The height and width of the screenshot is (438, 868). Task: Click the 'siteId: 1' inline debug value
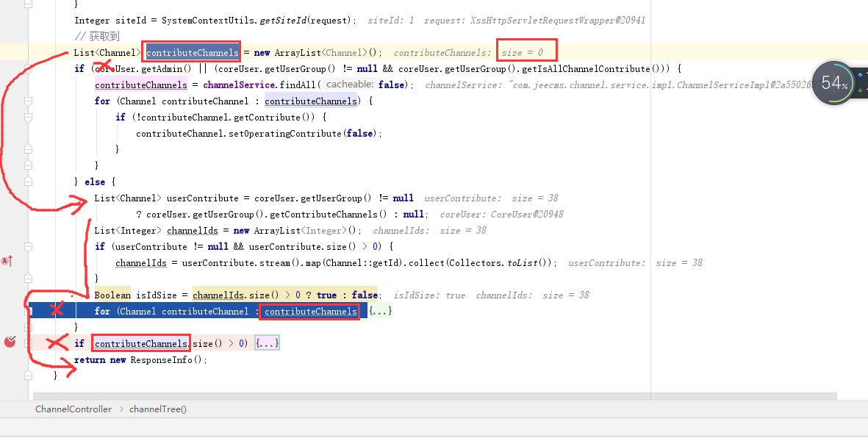[391, 21]
